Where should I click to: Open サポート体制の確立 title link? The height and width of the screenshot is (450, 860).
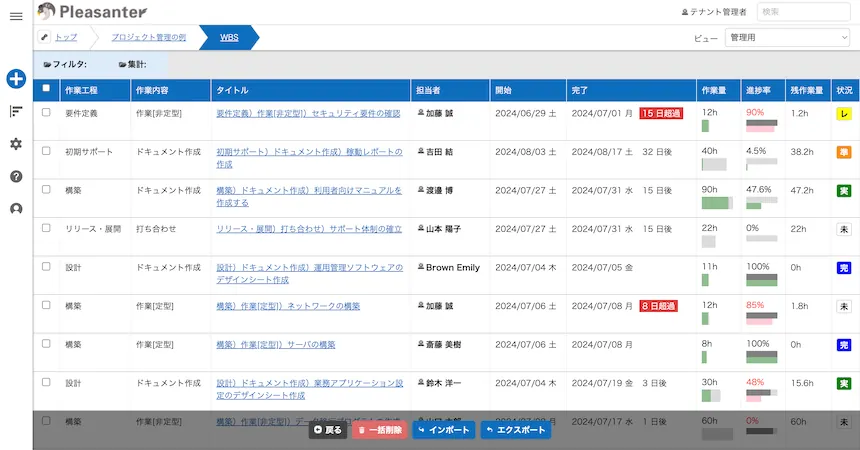(x=309, y=229)
